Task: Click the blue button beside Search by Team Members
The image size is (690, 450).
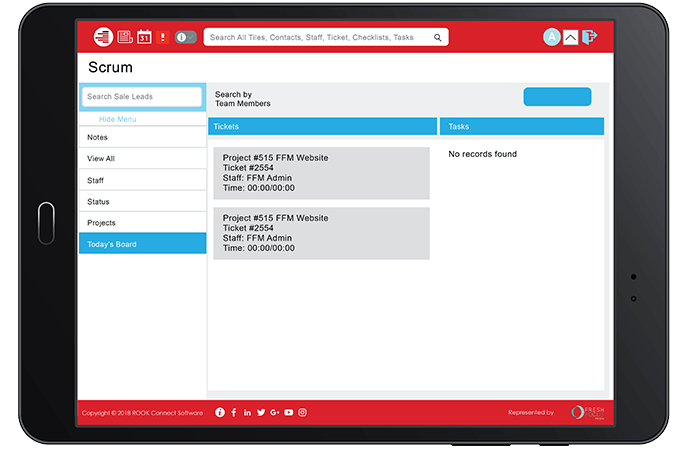Action: (557, 97)
